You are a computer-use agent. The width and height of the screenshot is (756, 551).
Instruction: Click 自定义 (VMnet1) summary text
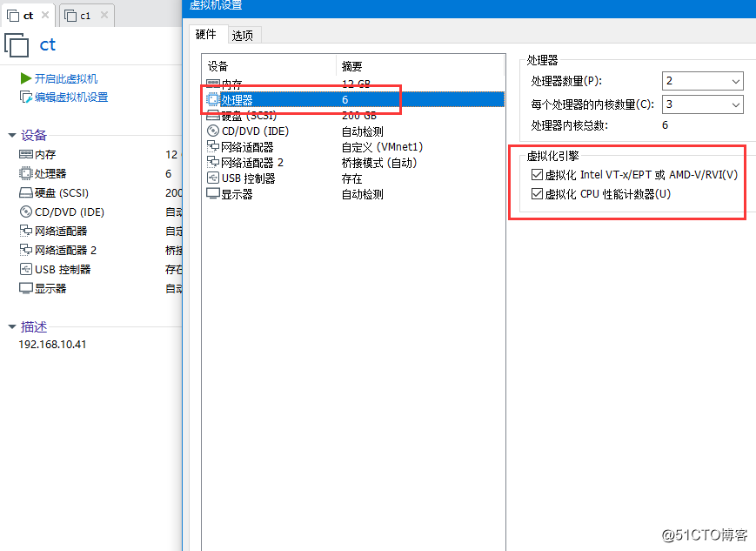click(382, 147)
